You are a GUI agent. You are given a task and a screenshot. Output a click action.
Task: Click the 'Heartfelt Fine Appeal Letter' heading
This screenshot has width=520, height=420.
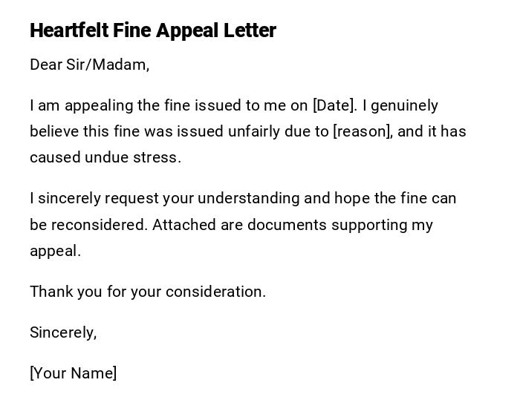click(x=153, y=30)
